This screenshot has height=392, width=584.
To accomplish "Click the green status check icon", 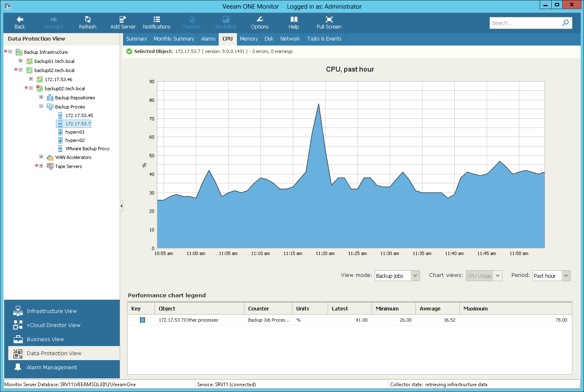I will pyautogui.click(x=129, y=51).
